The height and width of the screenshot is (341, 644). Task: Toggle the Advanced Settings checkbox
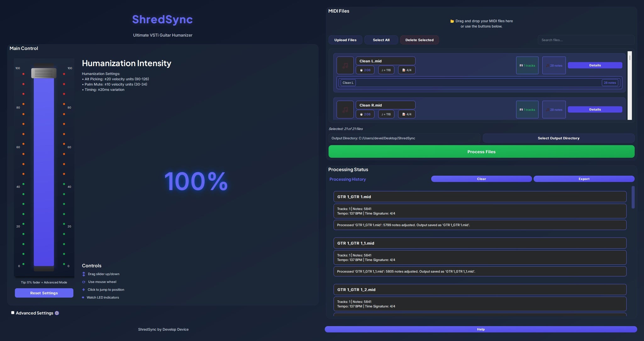pyautogui.click(x=12, y=312)
